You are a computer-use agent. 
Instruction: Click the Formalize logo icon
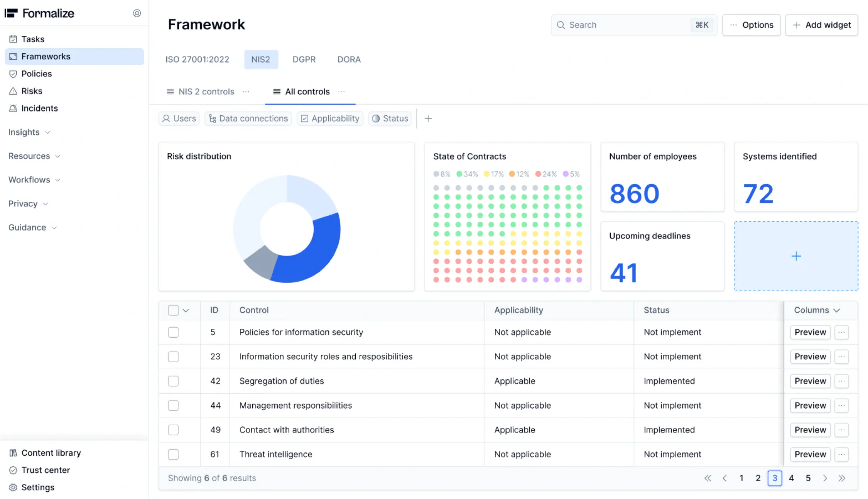(x=11, y=13)
